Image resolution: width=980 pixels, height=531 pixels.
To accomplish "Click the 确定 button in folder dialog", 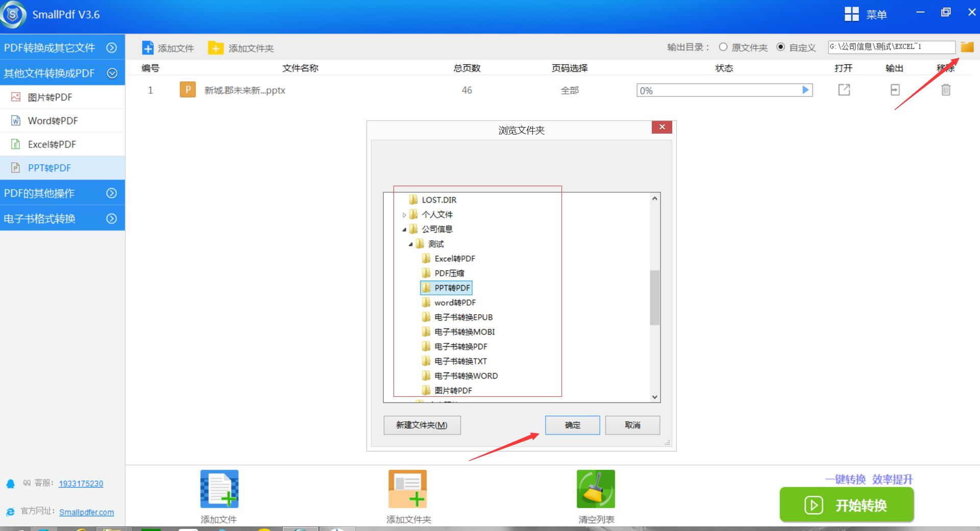I will (x=572, y=425).
